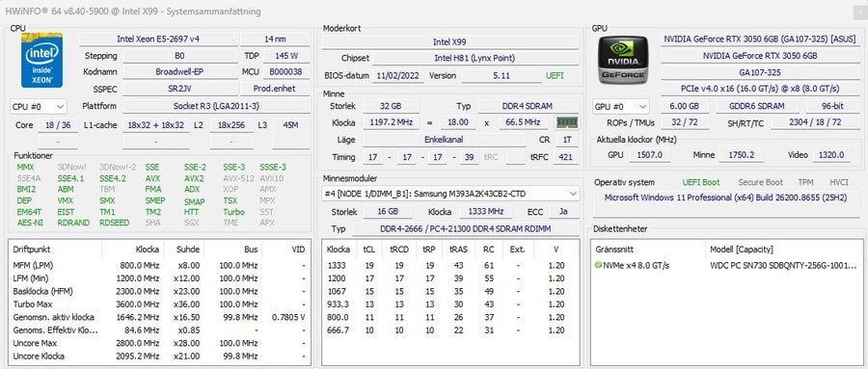This screenshot has height=369, width=868.
Task: Click the L1-cache 18x32 + 18x32 value
Action: pos(155,125)
